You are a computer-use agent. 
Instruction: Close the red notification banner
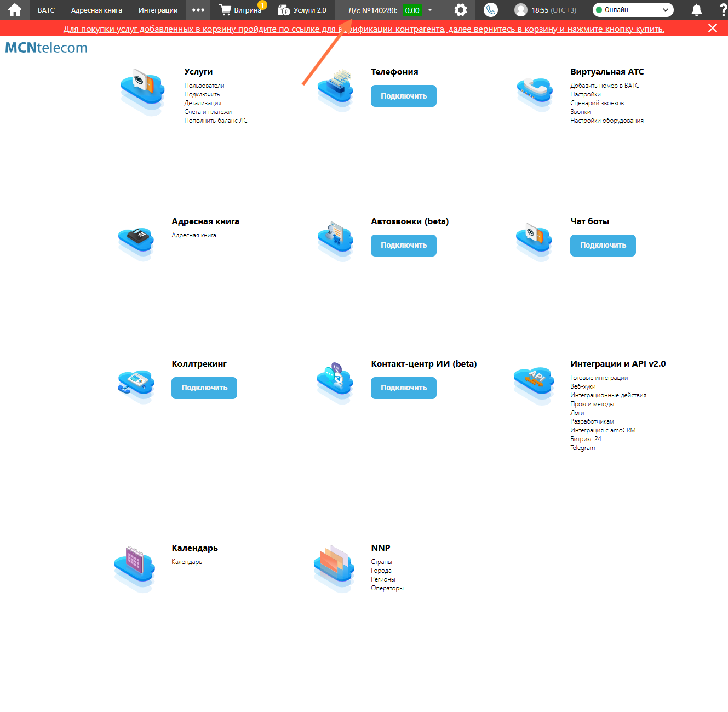713,28
